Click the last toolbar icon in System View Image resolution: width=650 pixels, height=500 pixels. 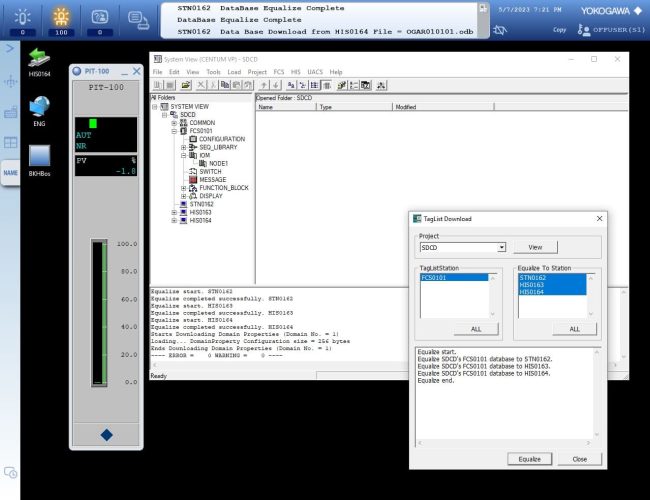coord(381,85)
